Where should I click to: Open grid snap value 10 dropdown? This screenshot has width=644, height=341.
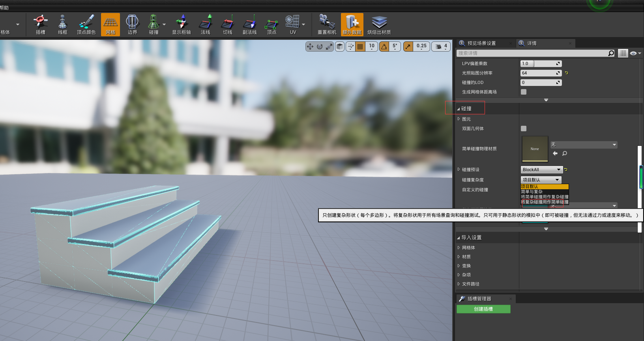[371, 47]
